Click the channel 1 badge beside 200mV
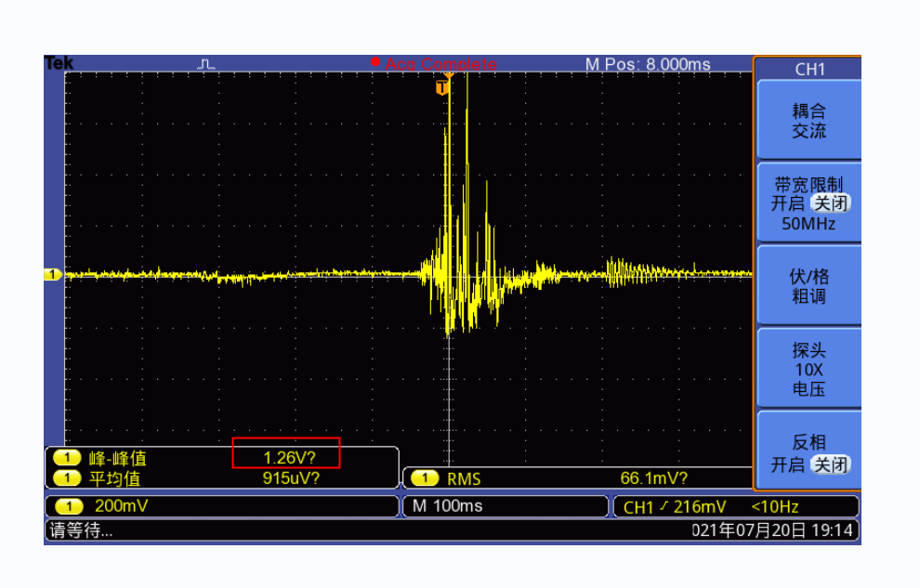Image resolution: width=920 pixels, height=588 pixels. (70, 506)
